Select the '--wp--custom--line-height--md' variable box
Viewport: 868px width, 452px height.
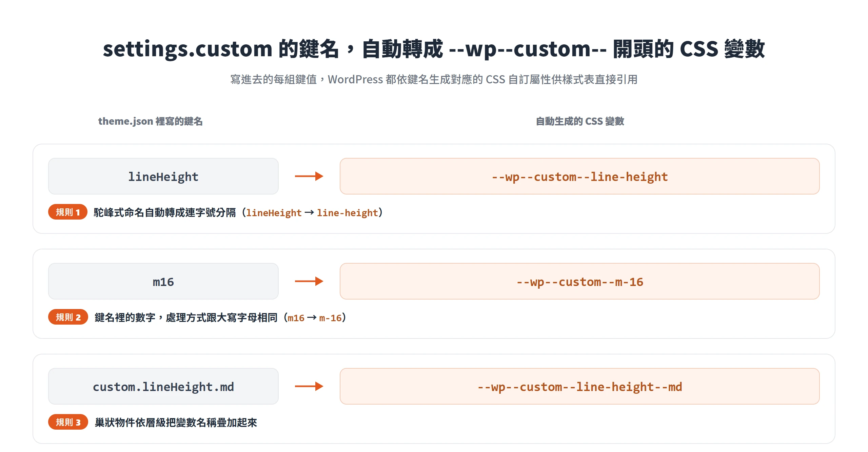click(580, 386)
